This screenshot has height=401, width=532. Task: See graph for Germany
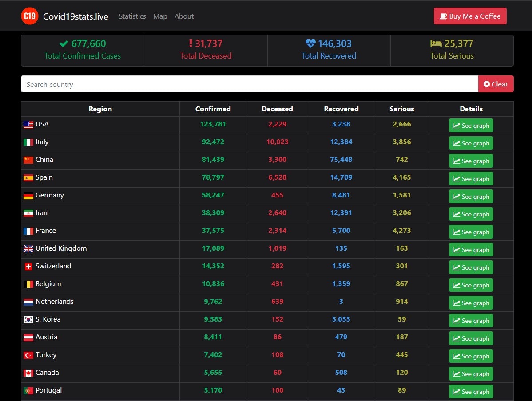(x=471, y=197)
